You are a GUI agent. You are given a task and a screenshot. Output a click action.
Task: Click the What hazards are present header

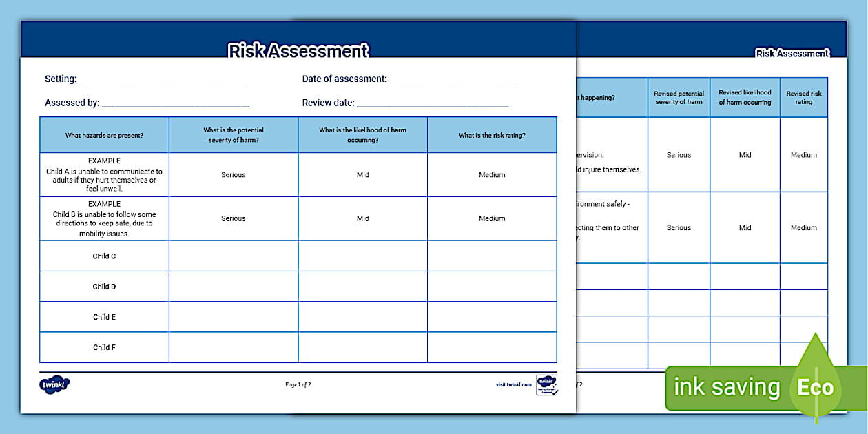click(x=103, y=135)
